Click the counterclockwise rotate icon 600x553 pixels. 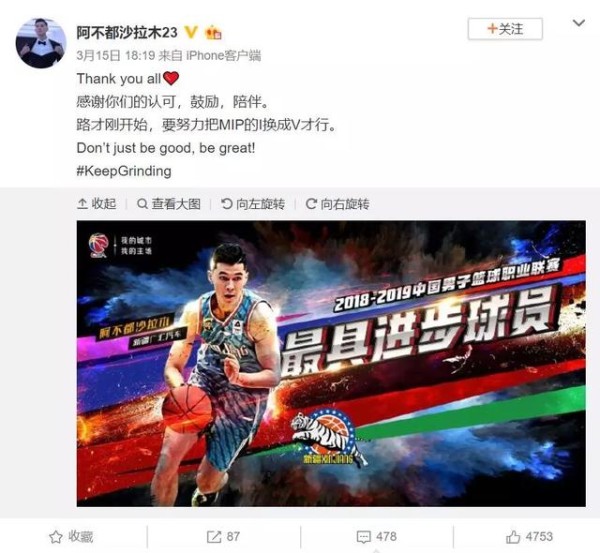pos(227,204)
